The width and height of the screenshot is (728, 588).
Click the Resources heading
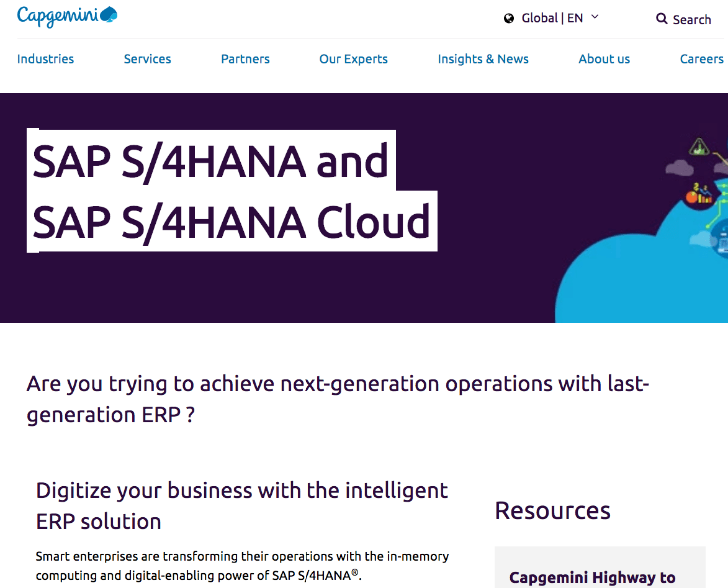(x=552, y=511)
